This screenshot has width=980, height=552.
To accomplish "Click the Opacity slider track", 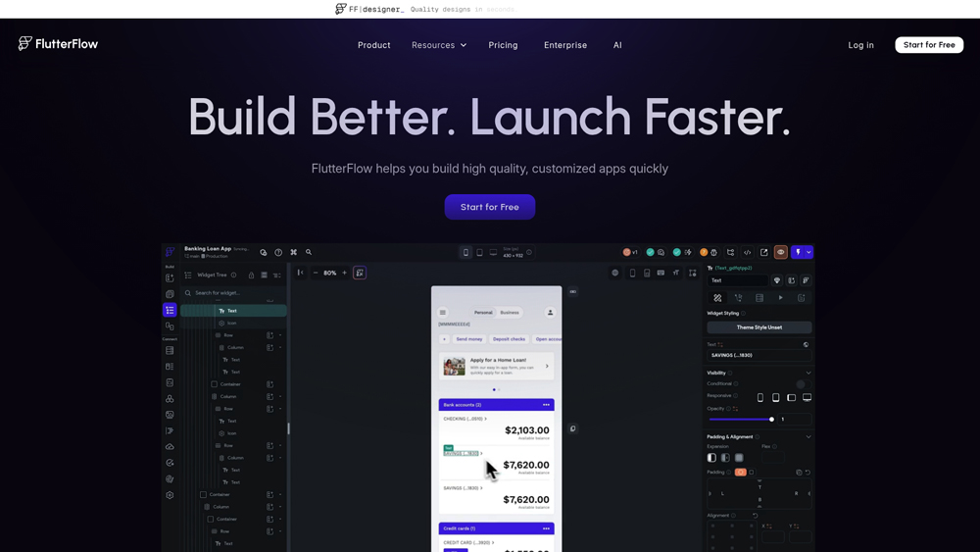I will click(741, 420).
